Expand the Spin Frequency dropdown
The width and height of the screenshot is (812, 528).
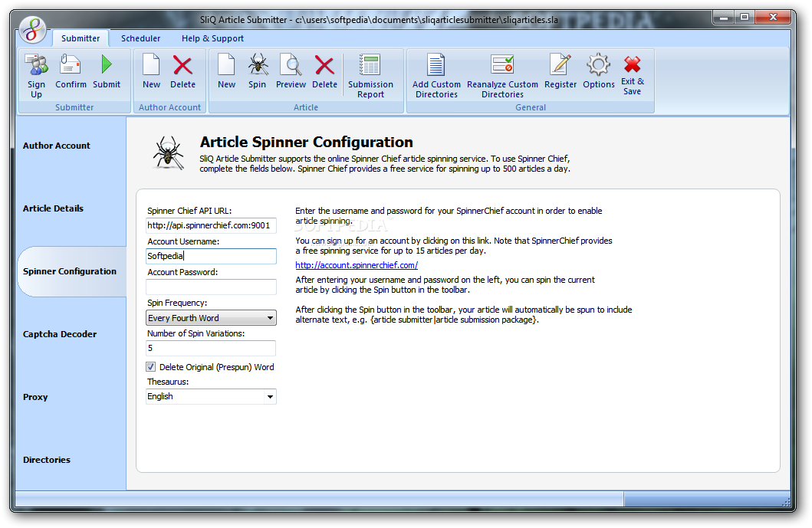point(270,318)
